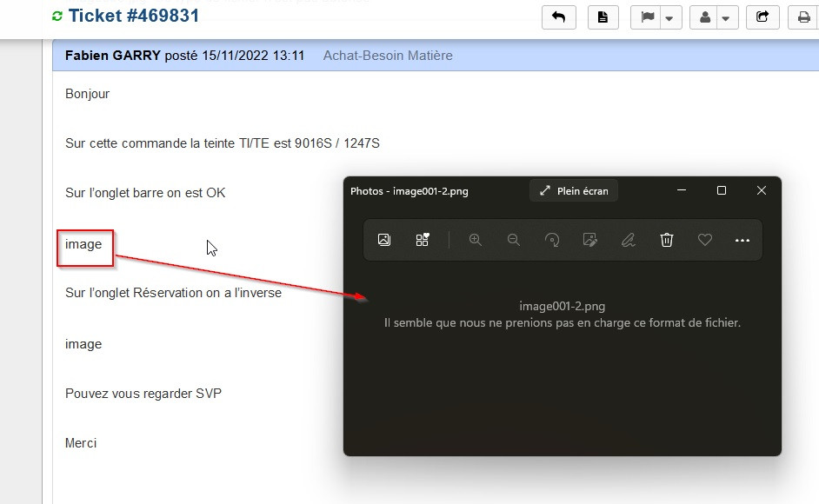The image size is (819, 504).
Task: Click the share/transfer ticket icon
Action: 762,17
